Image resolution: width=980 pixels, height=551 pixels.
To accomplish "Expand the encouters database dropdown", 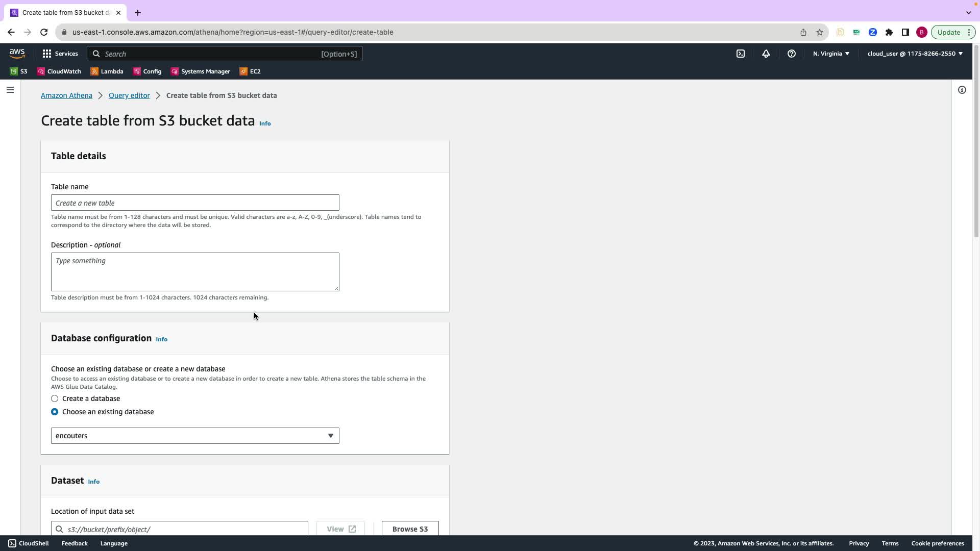I will click(195, 436).
